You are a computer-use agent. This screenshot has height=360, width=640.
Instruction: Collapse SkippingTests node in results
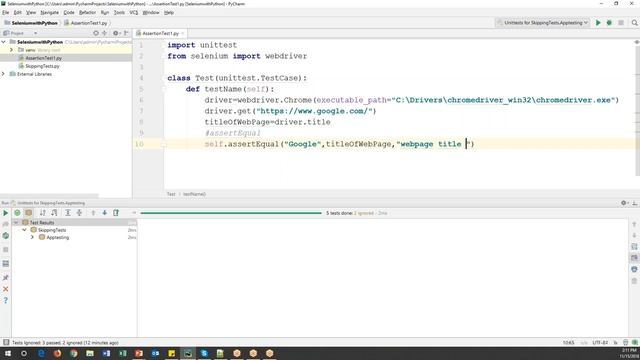click(x=24, y=230)
